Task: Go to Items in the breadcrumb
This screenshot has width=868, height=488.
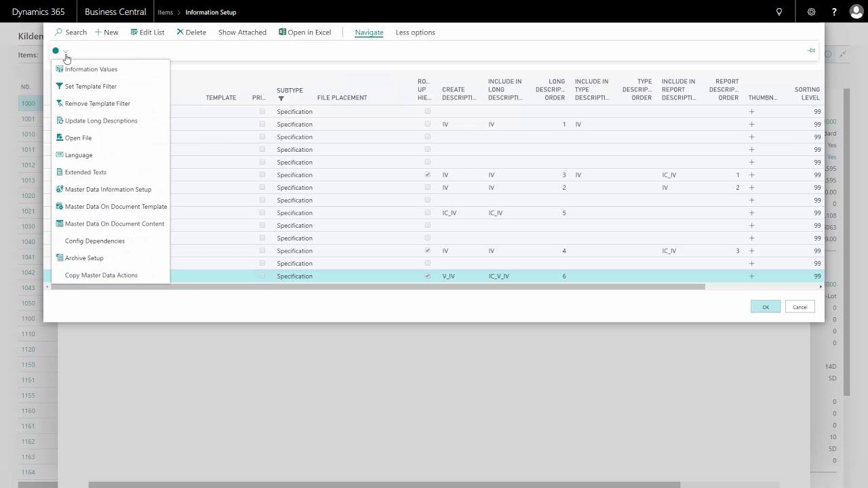Action: pos(165,12)
